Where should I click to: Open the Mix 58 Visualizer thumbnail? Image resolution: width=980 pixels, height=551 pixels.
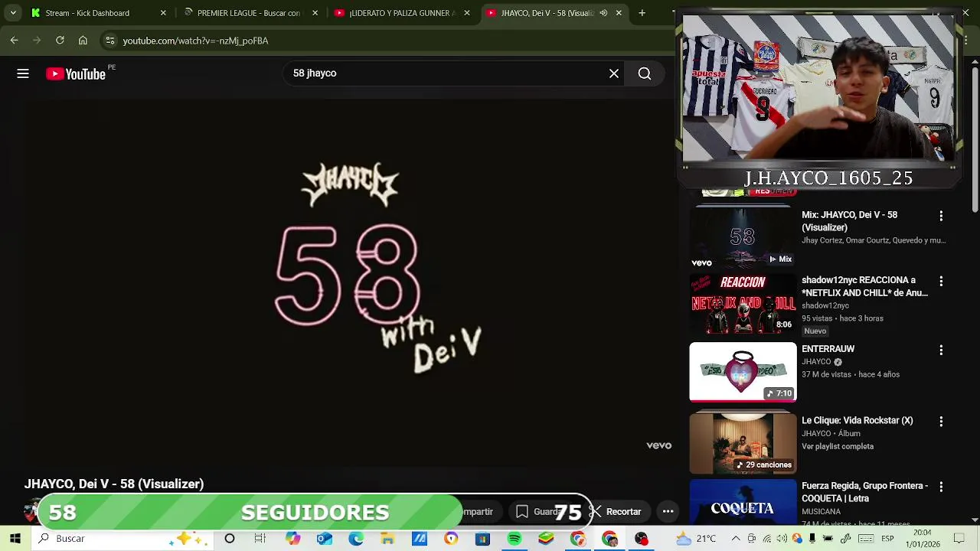[x=743, y=237]
